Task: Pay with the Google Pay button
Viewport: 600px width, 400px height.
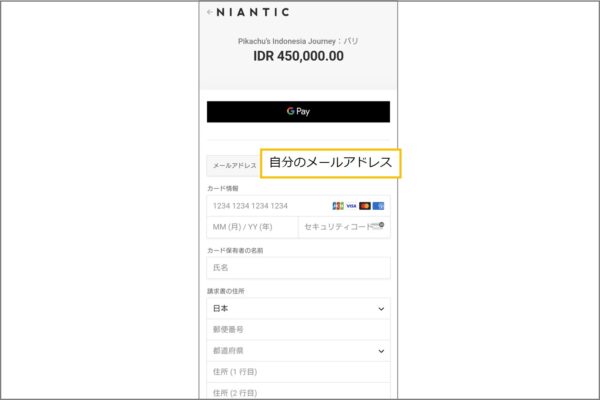Action: click(298, 112)
